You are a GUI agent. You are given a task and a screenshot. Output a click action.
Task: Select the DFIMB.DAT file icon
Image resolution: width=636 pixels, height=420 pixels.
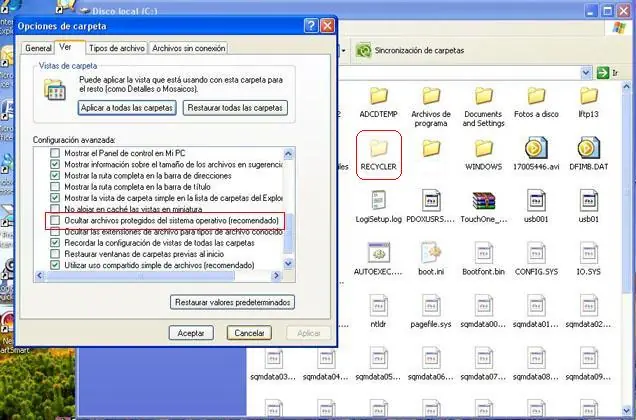pyautogui.click(x=589, y=148)
